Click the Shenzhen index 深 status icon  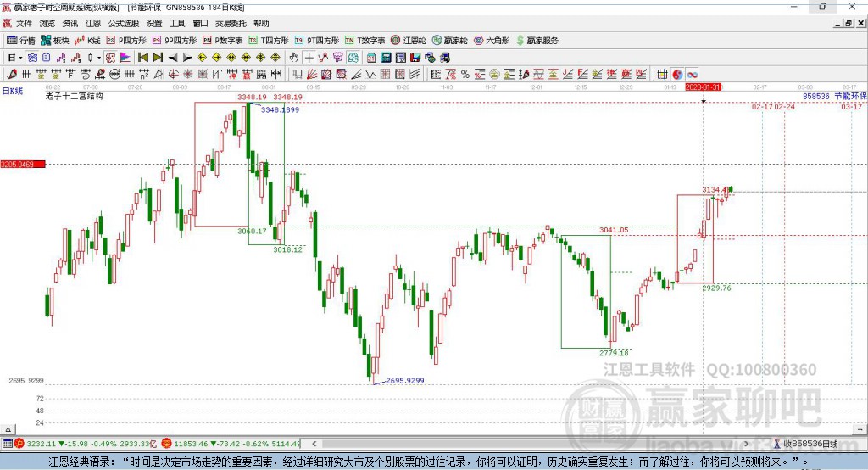tap(167, 444)
